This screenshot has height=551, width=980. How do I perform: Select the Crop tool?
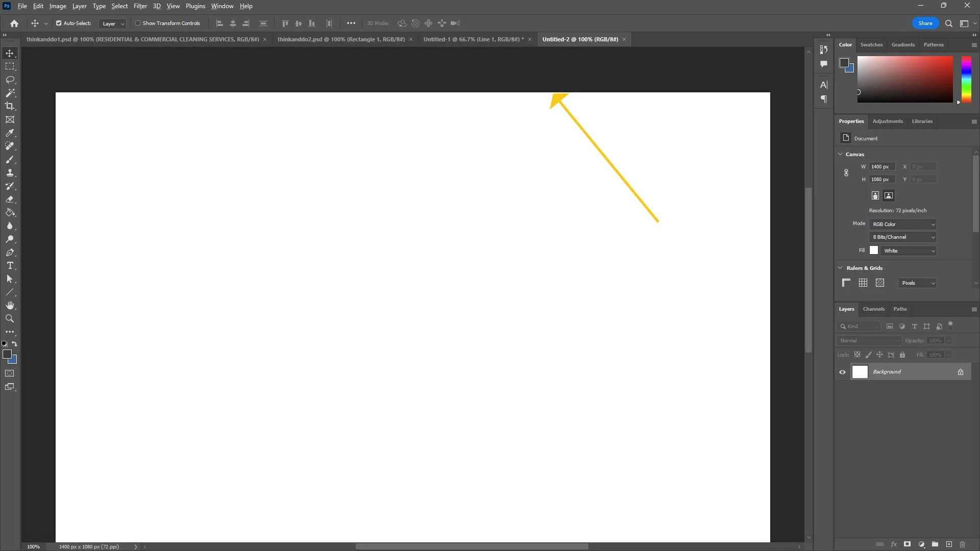(10, 106)
